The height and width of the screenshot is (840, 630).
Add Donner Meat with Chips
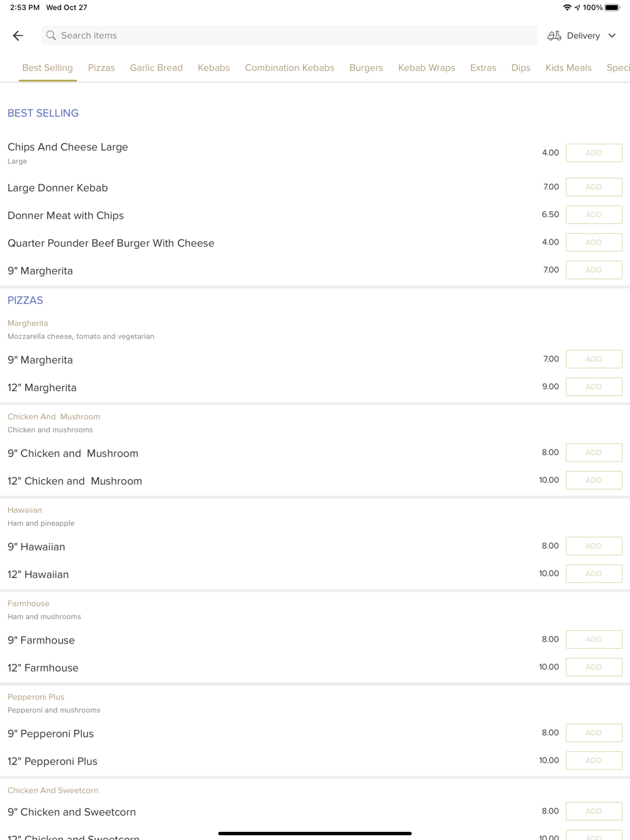[x=594, y=215]
